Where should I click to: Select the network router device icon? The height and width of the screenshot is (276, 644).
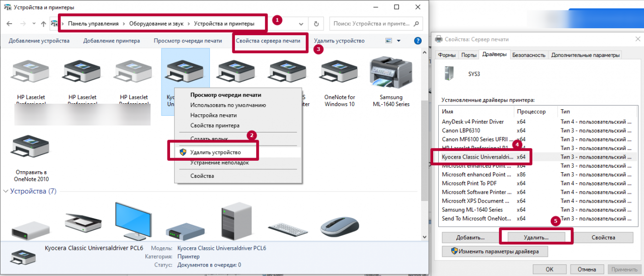tap(184, 232)
